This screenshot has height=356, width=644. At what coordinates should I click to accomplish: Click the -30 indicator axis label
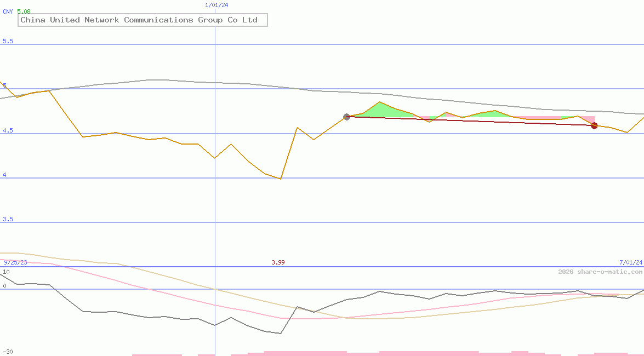coord(8,352)
